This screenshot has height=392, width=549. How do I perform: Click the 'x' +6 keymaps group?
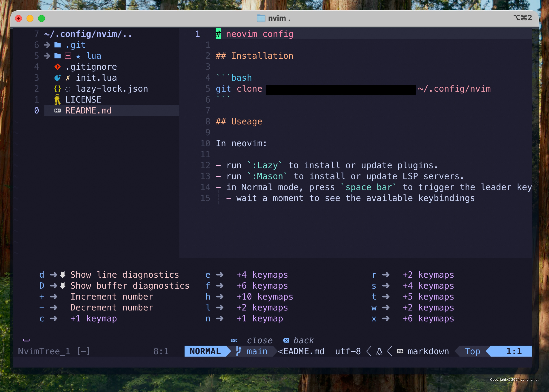pyautogui.click(x=413, y=319)
